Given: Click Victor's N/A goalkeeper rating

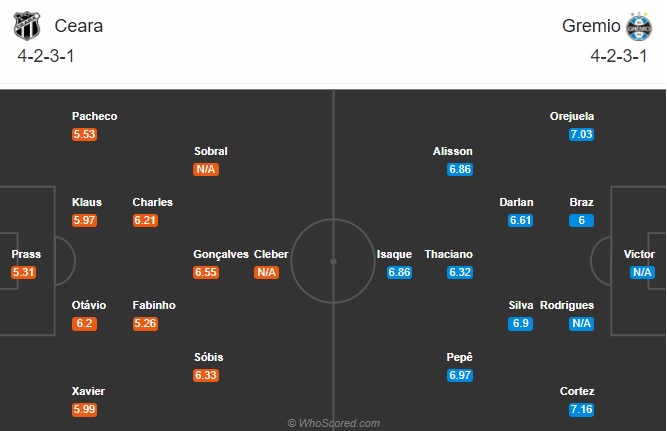Looking at the screenshot, I should coord(642,272).
